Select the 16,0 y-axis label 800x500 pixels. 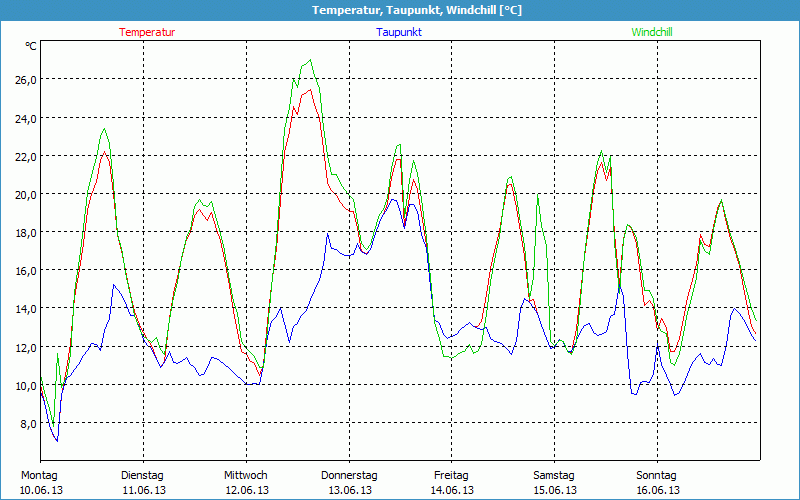[x=24, y=271]
